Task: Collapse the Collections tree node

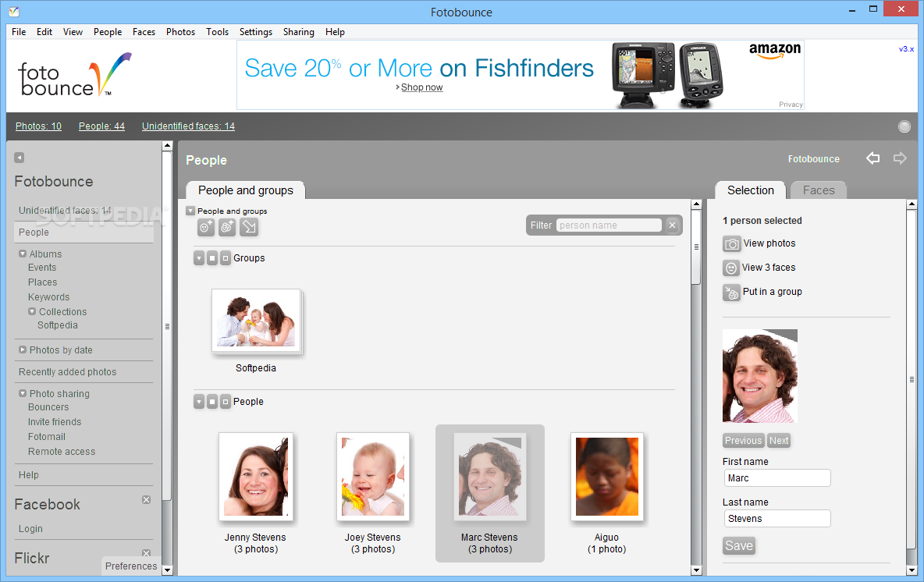Action: (32, 311)
